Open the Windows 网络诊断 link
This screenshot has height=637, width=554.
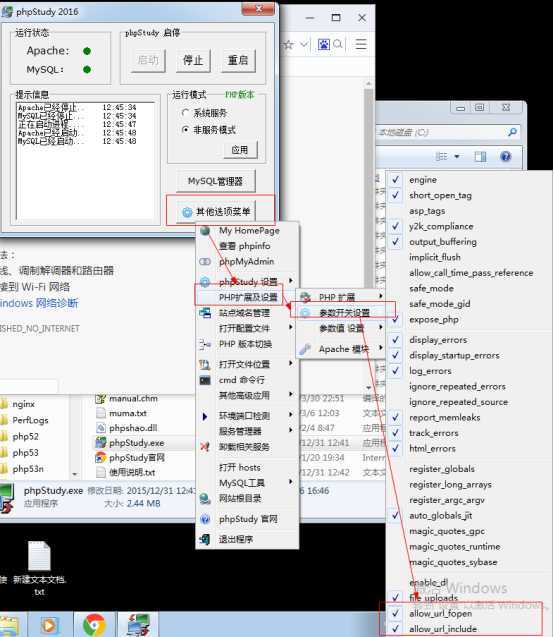[39, 303]
